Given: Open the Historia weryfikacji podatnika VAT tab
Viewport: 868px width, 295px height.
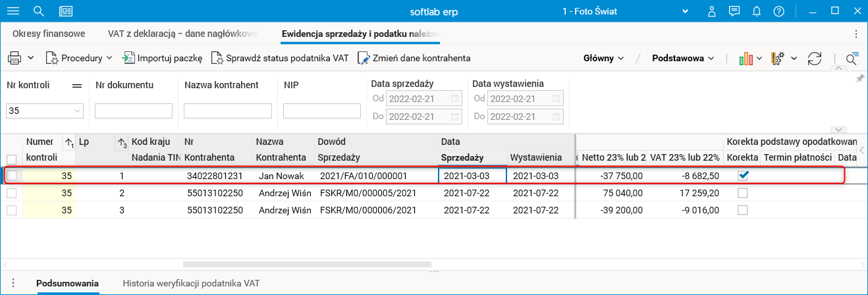Looking at the screenshot, I should point(191,284).
